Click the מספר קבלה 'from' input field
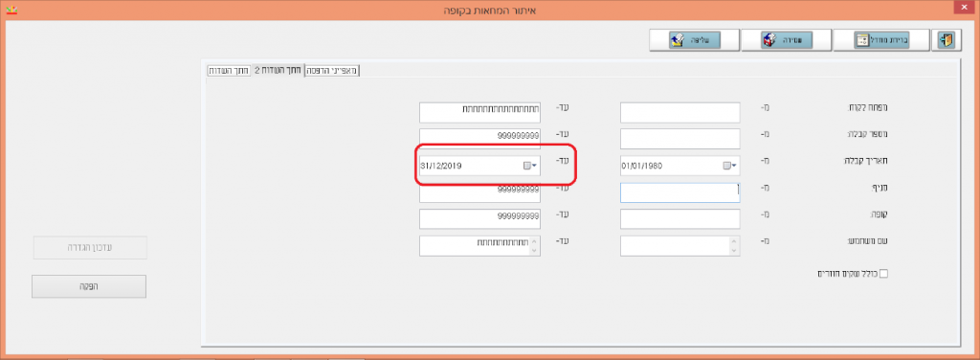 pos(680,139)
